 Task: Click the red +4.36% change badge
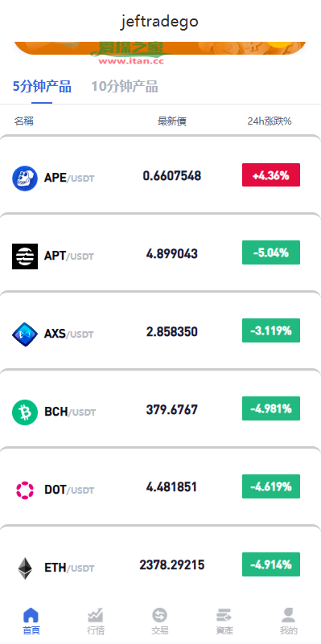pyautogui.click(x=271, y=175)
